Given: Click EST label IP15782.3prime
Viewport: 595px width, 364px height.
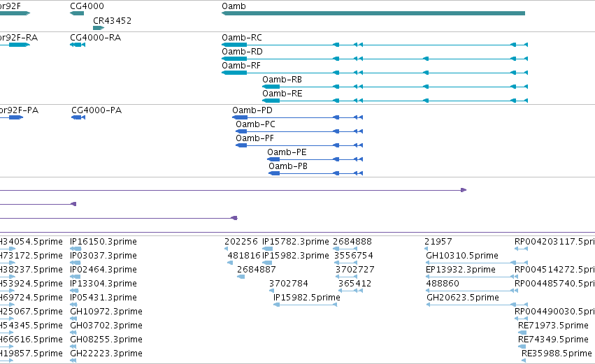Looking at the screenshot, I should (296, 242).
